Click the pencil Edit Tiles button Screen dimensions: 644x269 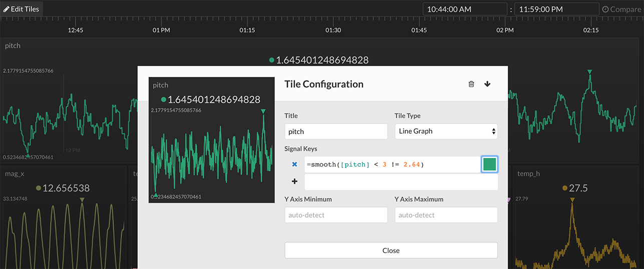(22, 9)
